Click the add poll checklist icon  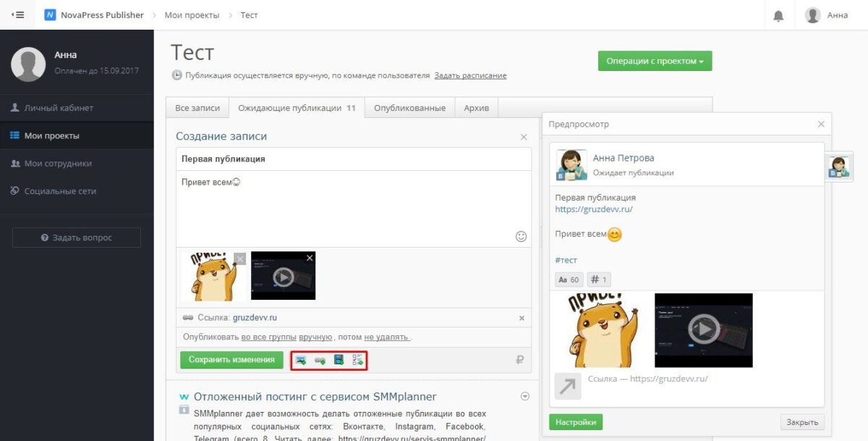pos(357,360)
